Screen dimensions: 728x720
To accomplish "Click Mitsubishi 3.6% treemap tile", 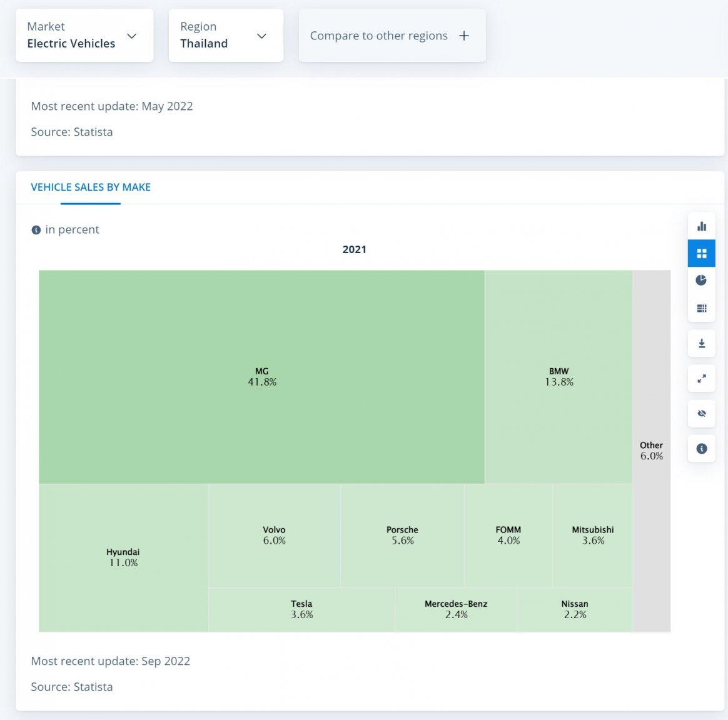I will point(593,536).
